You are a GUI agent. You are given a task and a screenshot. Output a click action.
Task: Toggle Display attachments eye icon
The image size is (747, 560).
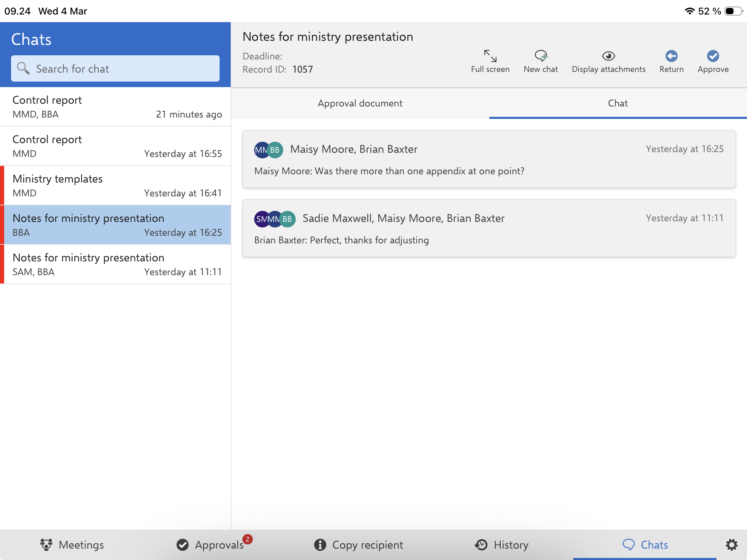click(x=608, y=56)
